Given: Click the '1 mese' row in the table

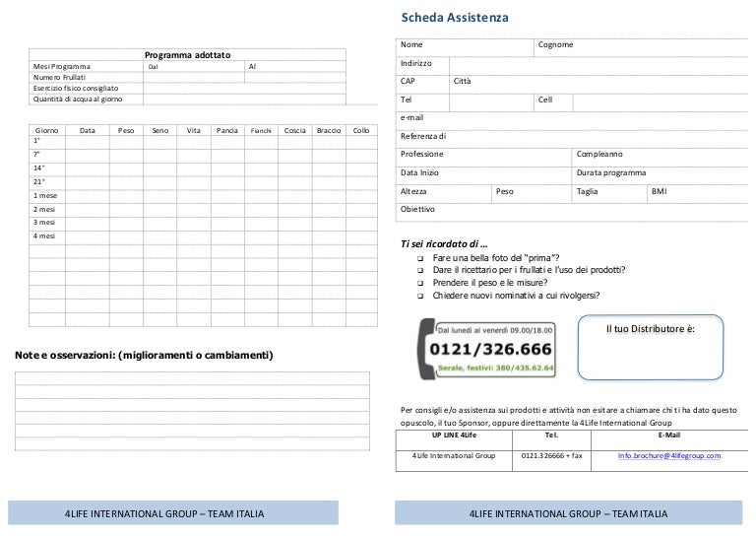Looking at the screenshot, I should (x=197, y=196).
